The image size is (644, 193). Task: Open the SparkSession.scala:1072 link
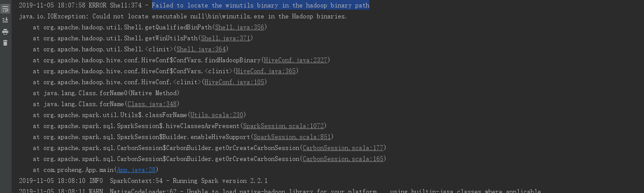coord(283,126)
